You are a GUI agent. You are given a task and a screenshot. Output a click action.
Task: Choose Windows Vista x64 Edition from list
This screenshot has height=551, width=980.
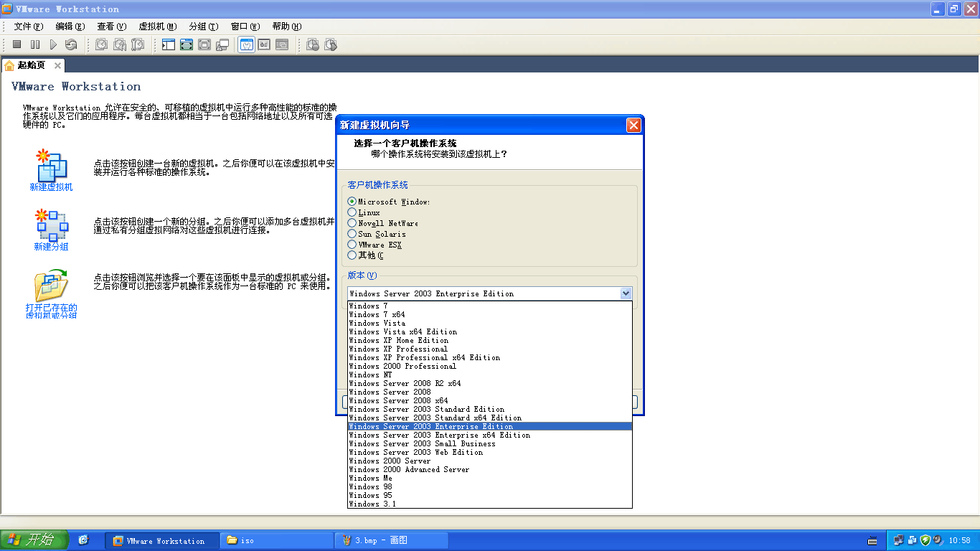tap(489, 332)
